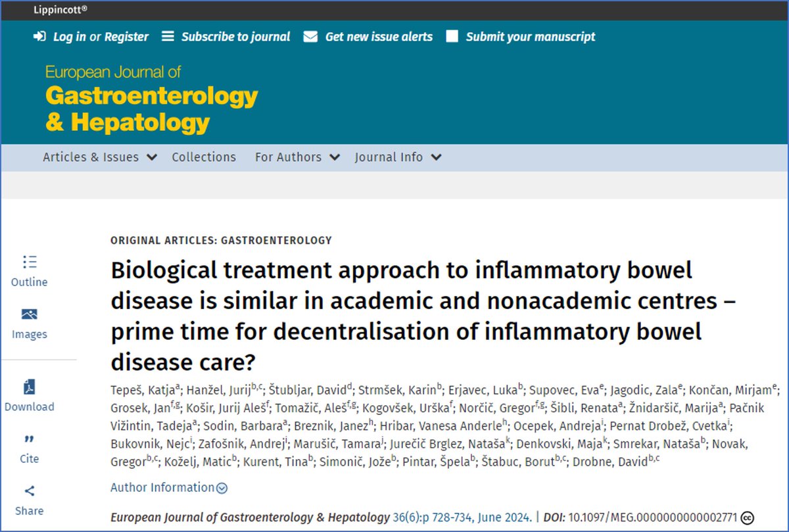Click the login arrow icon

[x=39, y=37]
